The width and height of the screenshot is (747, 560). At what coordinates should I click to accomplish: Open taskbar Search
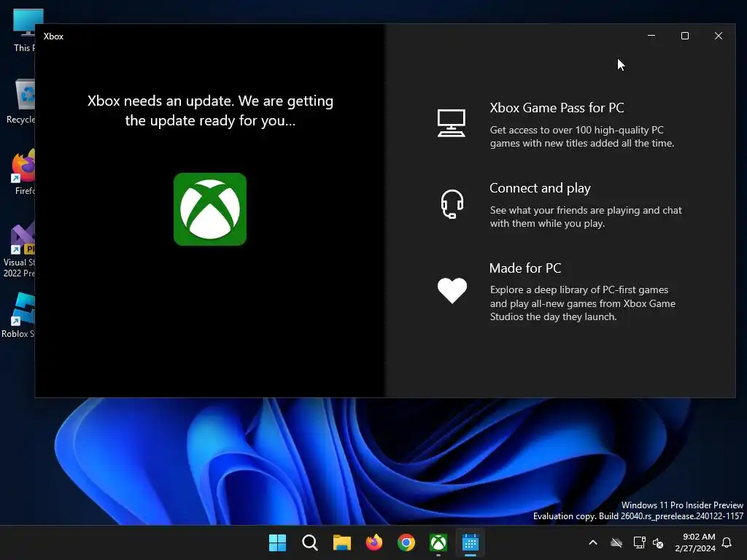[x=309, y=542]
